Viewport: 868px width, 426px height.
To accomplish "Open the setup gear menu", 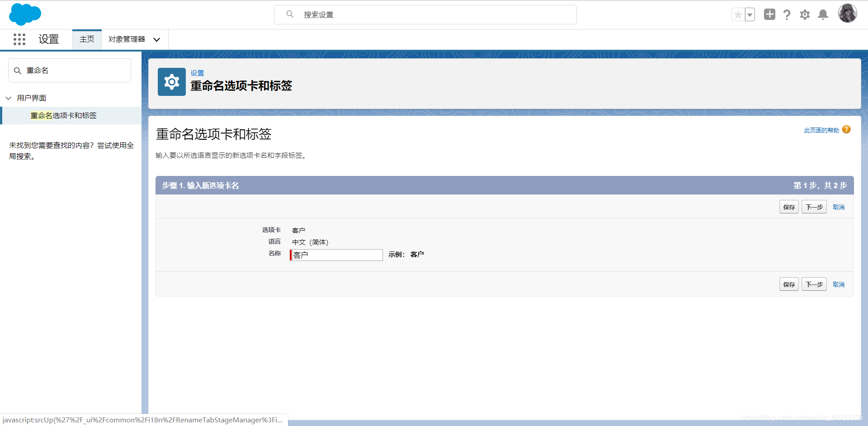I will tap(805, 15).
